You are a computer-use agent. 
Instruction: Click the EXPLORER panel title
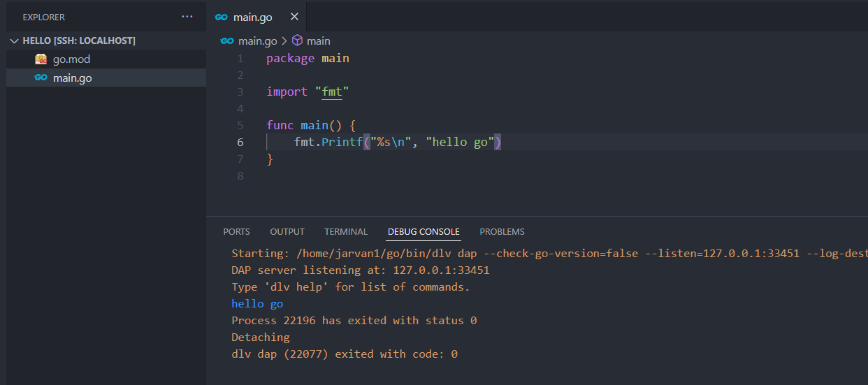(43, 17)
